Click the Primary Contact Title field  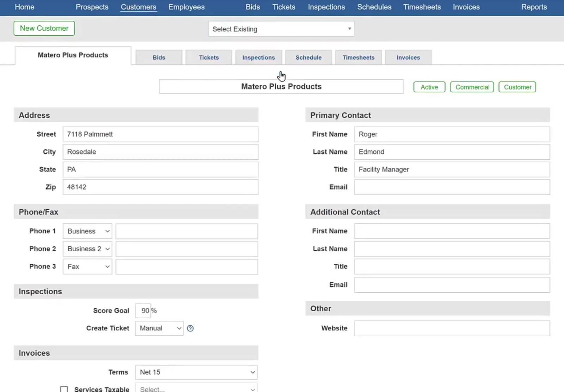pyautogui.click(x=452, y=170)
